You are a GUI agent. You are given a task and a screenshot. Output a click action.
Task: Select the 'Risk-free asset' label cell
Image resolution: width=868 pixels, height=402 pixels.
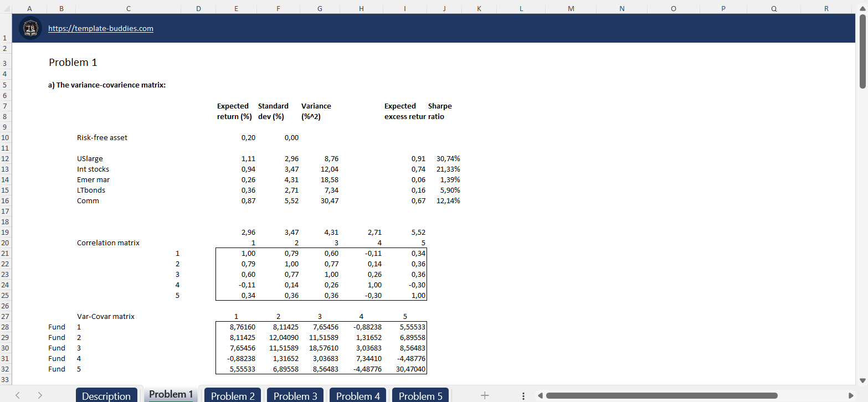[102, 138]
